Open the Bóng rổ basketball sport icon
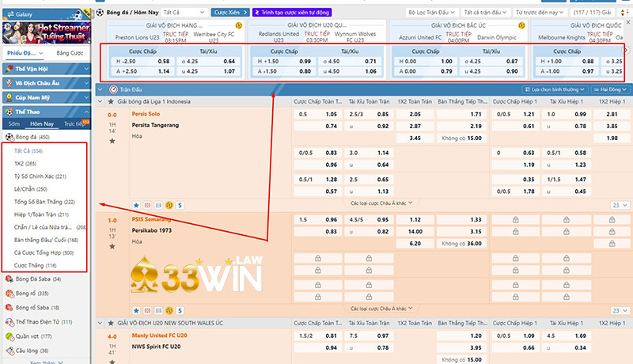Image resolution: width=633 pixels, height=364 pixels. pyautogui.click(x=9, y=293)
